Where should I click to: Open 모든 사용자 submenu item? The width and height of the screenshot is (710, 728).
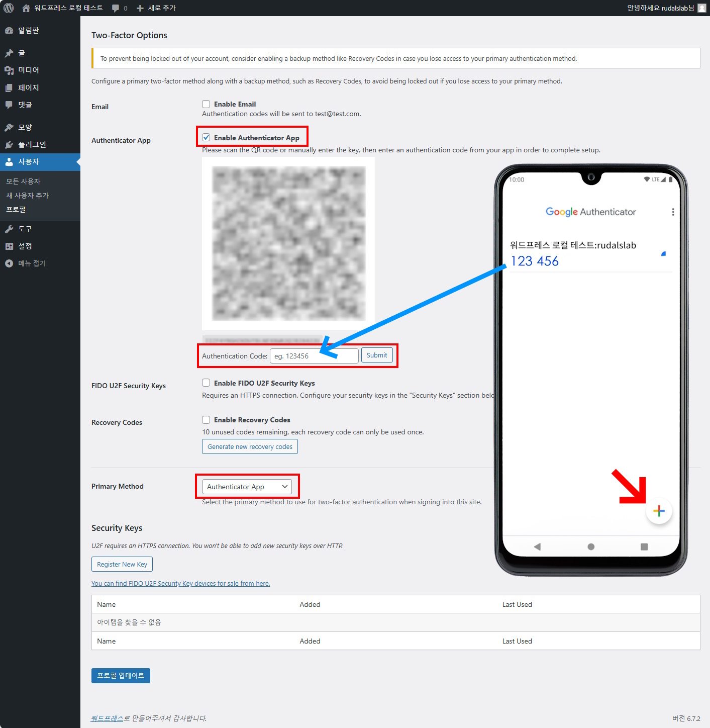coord(23,181)
